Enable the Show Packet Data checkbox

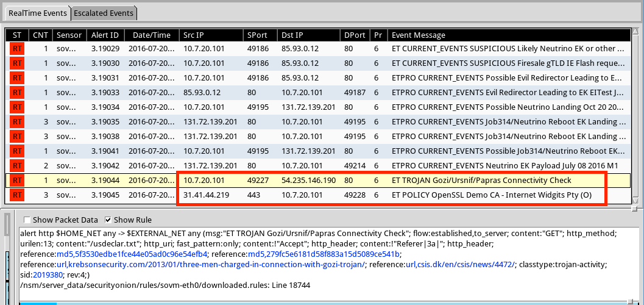(x=27, y=220)
